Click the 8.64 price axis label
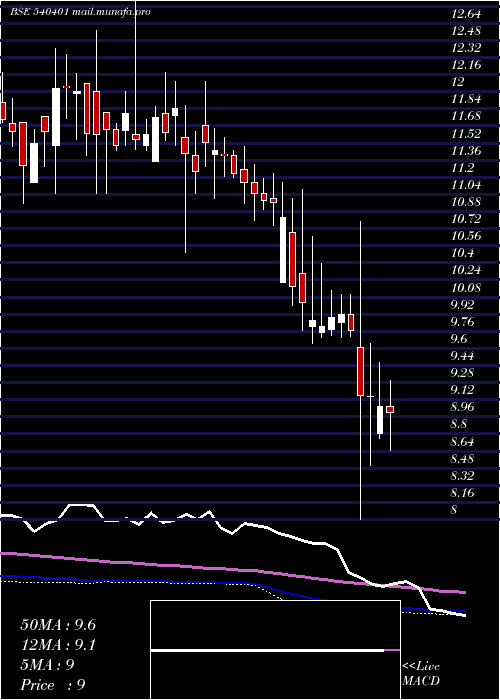500x700 pixels. click(x=463, y=442)
